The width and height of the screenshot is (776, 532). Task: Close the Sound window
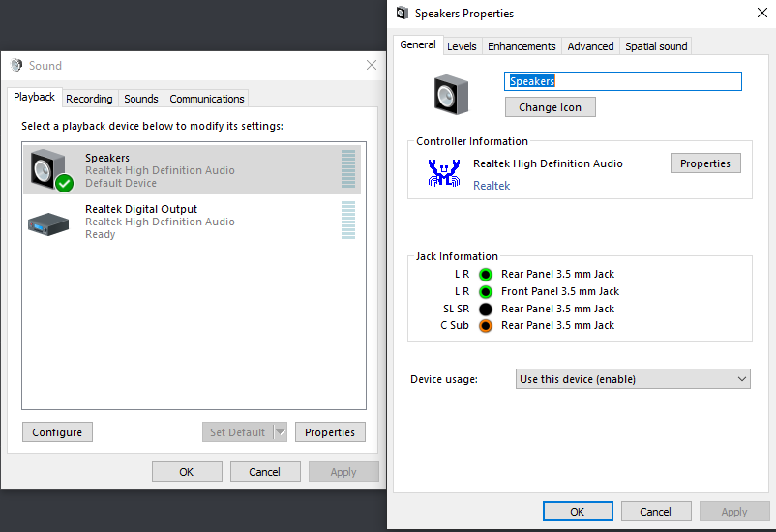[372, 65]
